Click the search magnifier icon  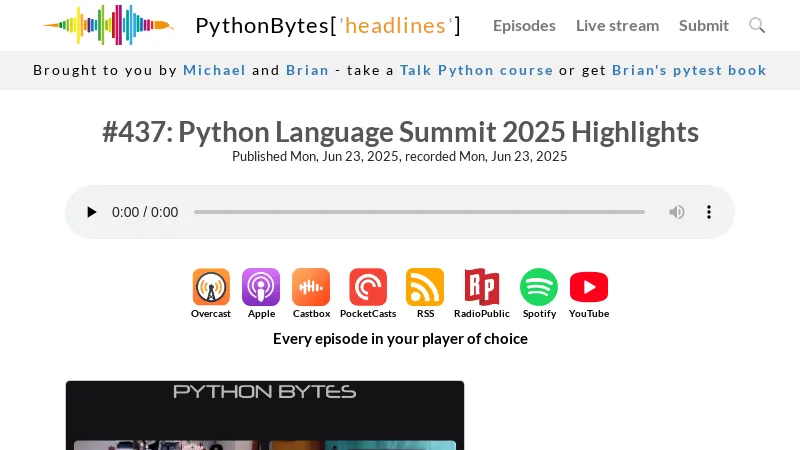coord(757,25)
